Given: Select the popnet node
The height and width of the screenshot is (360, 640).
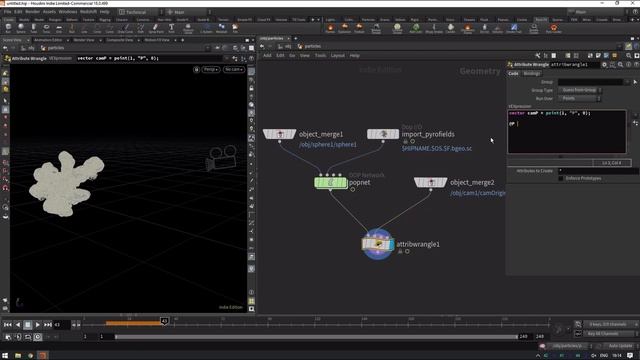Looking at the screenshot, I should [331, 182].
